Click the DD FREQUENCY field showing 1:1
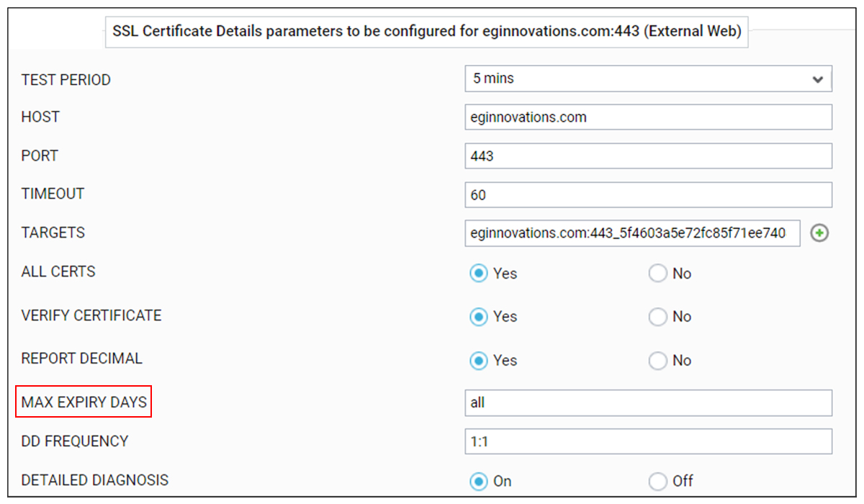864x504 pixels. pos(647,442)
